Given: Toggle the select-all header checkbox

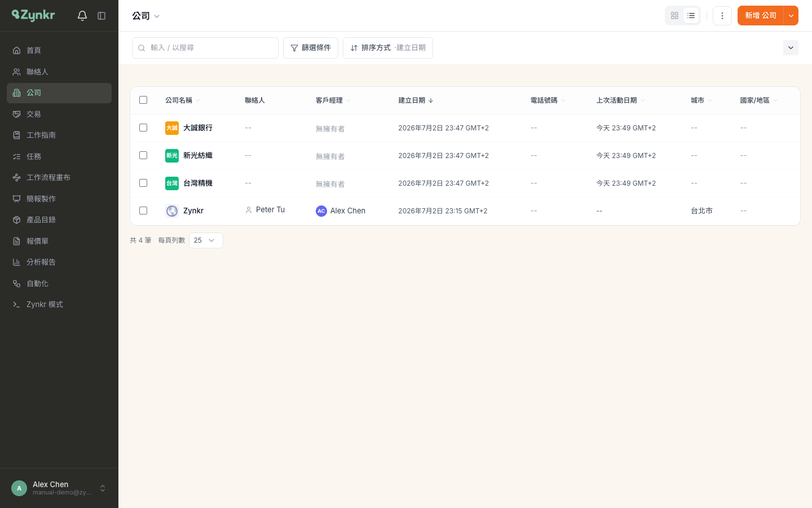Looking at the screenshot, I should click(x=143, y=100).
